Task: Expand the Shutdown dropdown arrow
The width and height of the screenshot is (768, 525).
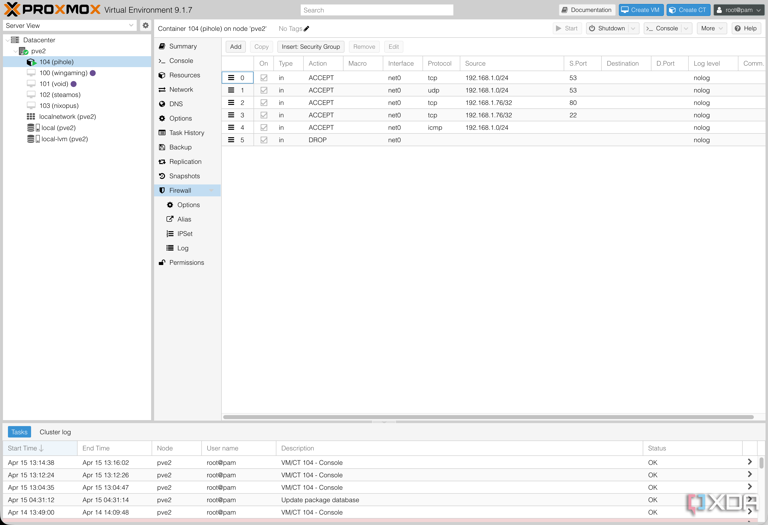Action: [633, 29]
